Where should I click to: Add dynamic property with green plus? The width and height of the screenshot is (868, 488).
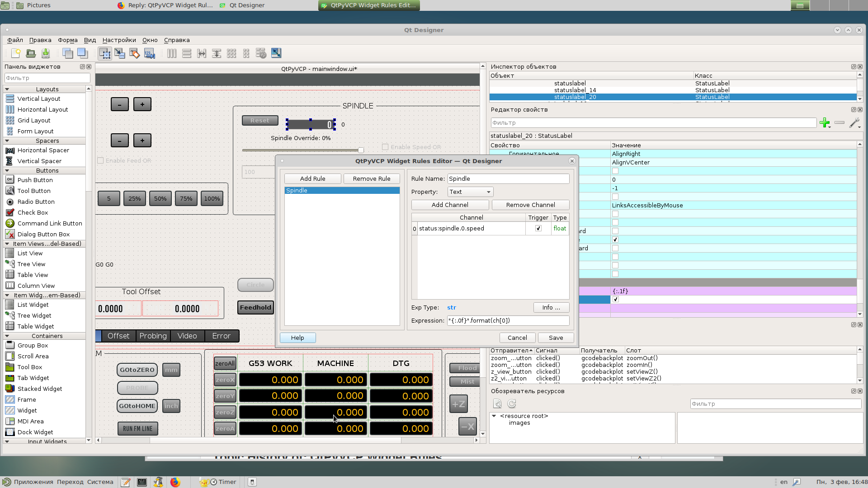click(x=825, y=123)
